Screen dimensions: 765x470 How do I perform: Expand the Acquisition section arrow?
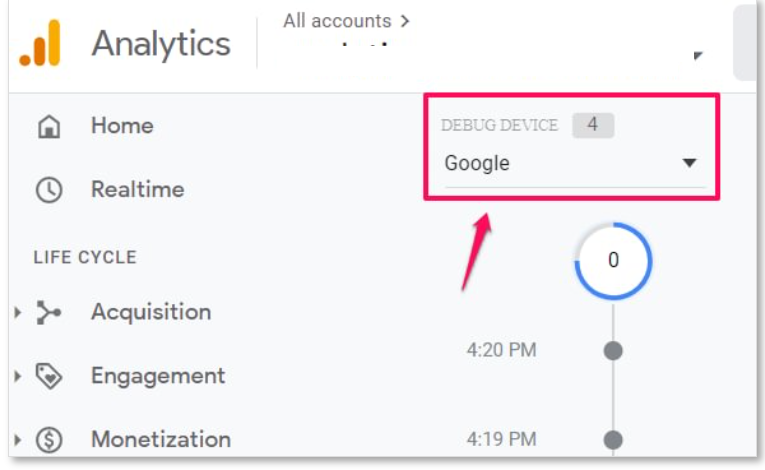coord(18,312)
